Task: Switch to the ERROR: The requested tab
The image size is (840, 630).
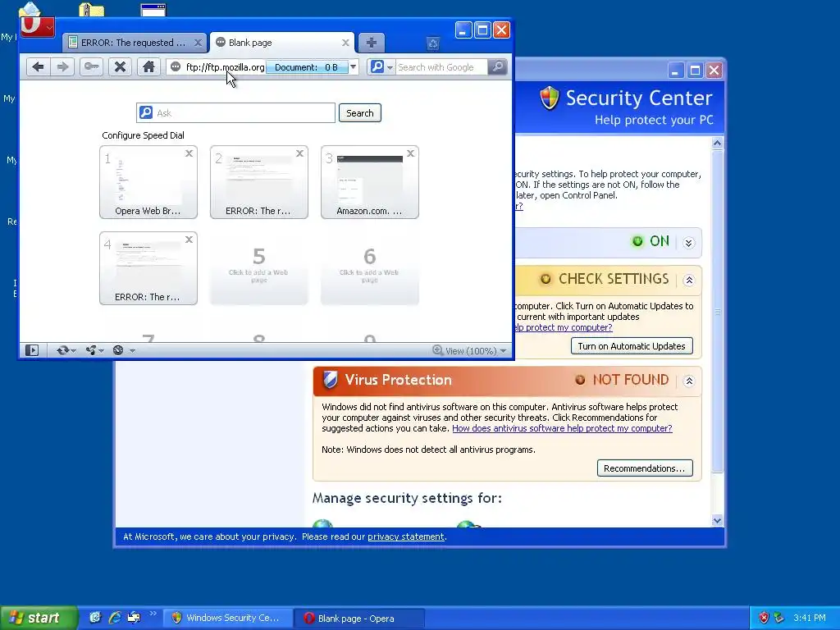Action: [135, 43]
